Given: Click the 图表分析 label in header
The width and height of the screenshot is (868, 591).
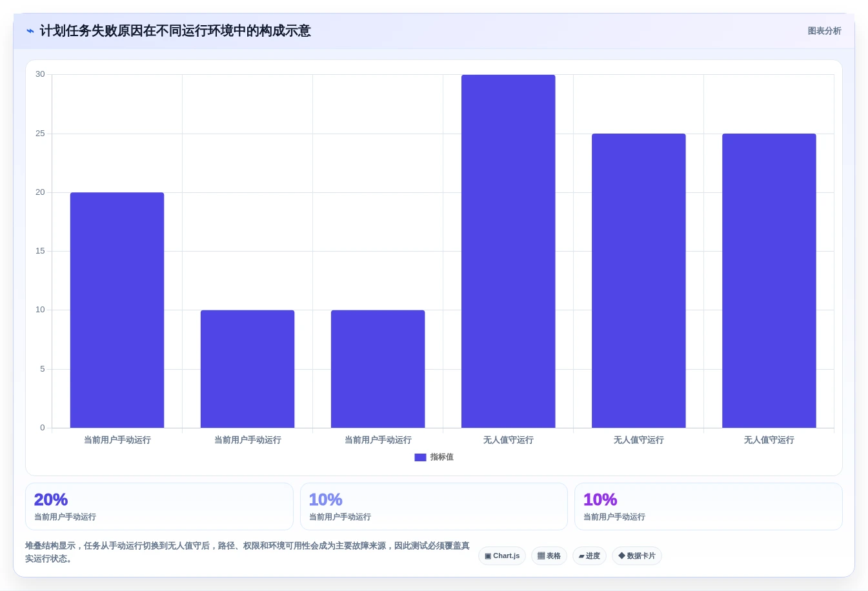Looking at the screenshot, I should tap(824, 31).
